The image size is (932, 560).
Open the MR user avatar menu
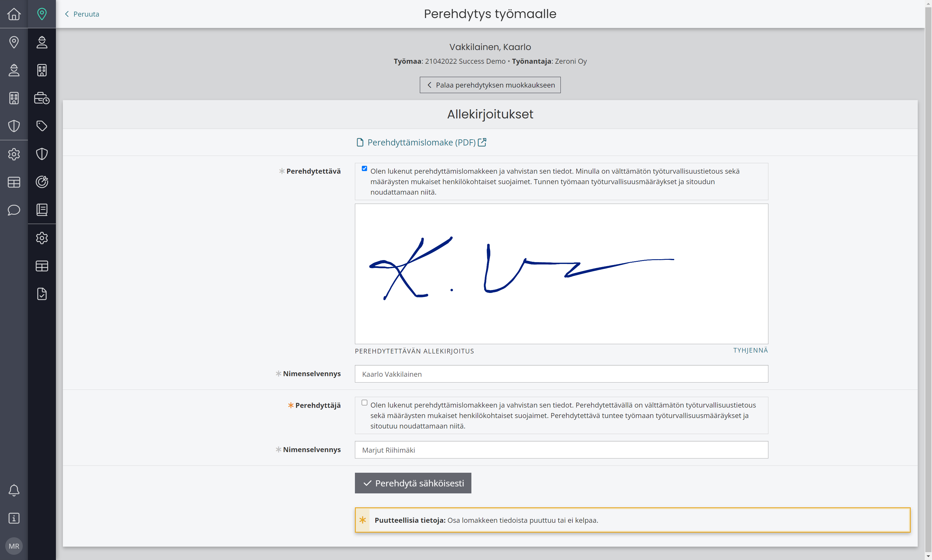(x=14, y=546)
